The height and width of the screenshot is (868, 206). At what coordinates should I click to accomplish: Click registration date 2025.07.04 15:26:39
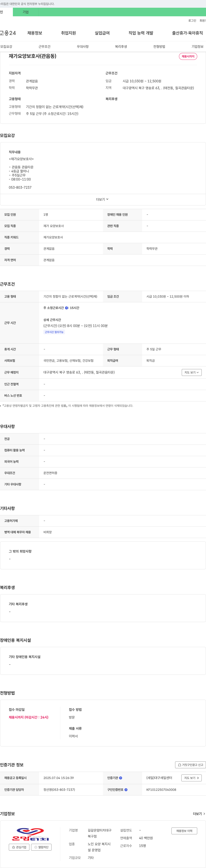pos(59,778)
